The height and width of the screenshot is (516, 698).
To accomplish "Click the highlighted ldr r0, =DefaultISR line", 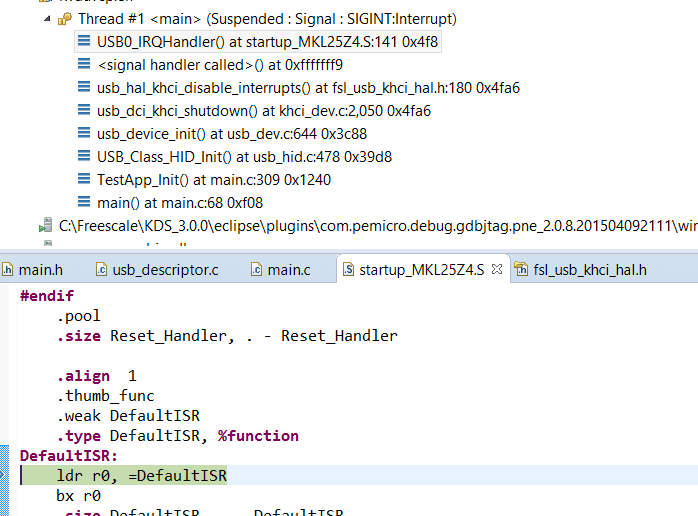I will (142, 475).
